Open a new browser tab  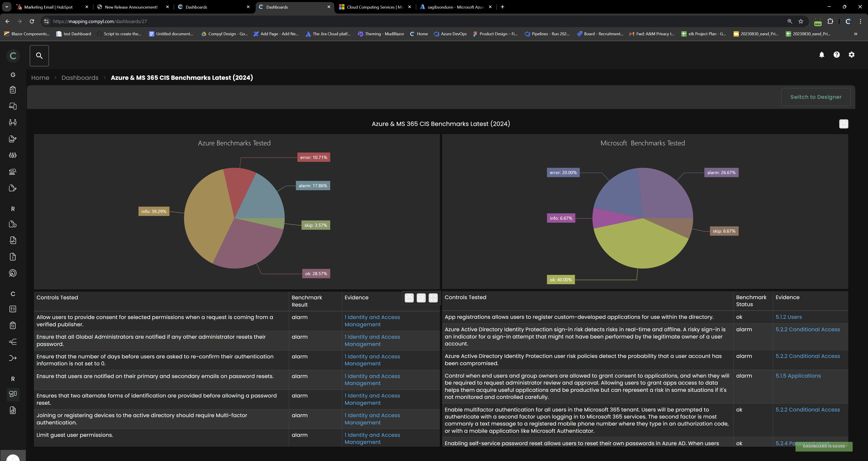tap(502, 7)
